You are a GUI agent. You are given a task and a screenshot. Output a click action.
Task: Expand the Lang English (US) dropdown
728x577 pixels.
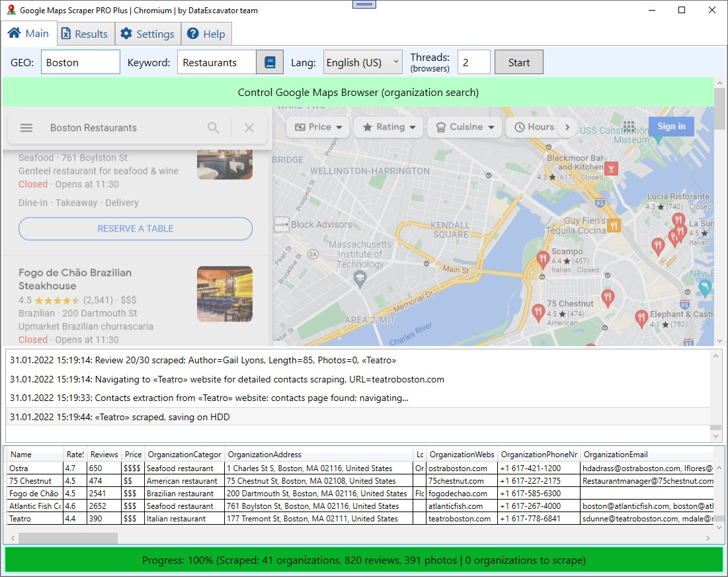pyautogui.click(x=362, y=62)
